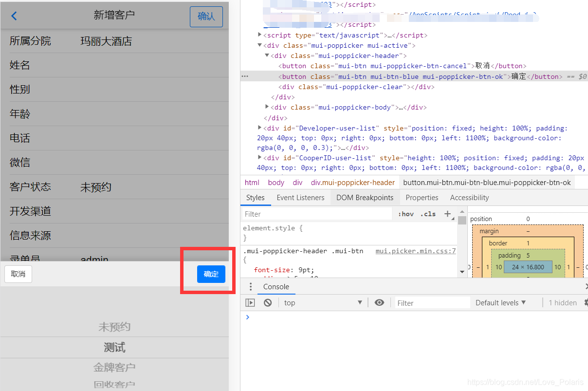
Task: Select the mui-poppicker-btn-ok button element line
Action: coord(414,76)
